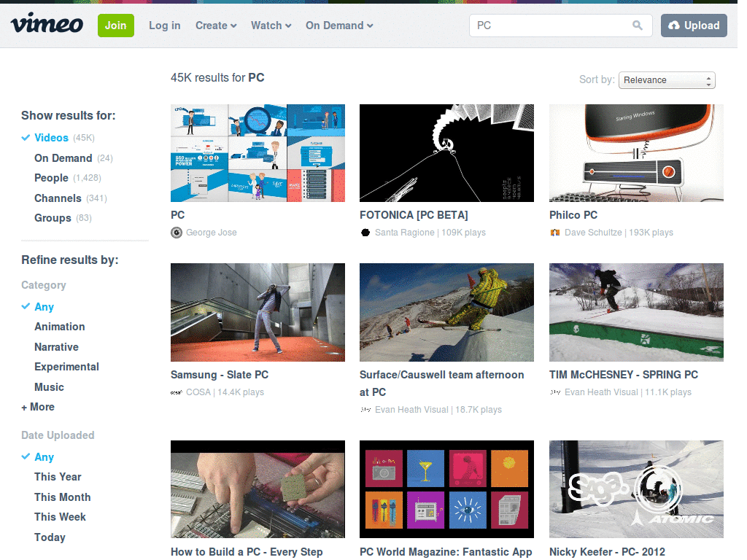Open the video titled "PC" by George Jose
Image resolution: width=747 pixels, height=560 pixels.
click(178, 215)
